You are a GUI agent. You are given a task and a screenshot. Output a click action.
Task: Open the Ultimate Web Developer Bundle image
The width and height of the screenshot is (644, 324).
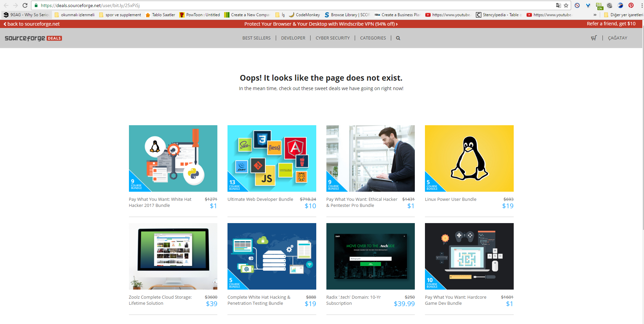[272, 158]
